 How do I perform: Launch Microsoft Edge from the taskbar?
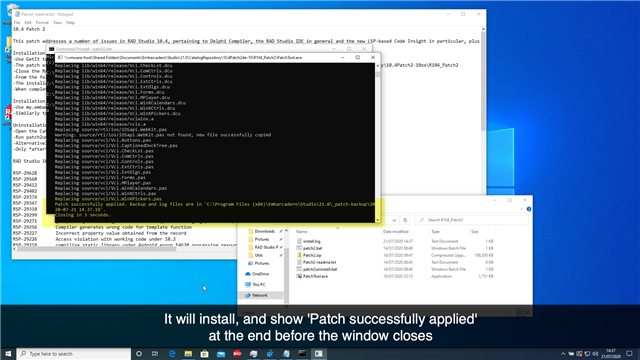click(172, 353)
